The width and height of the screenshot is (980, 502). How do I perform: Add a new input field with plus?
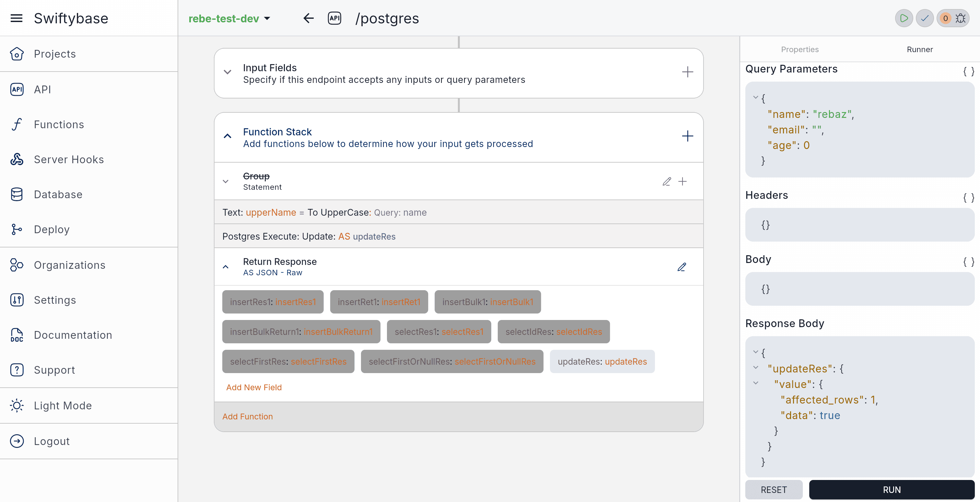point(687,72)
